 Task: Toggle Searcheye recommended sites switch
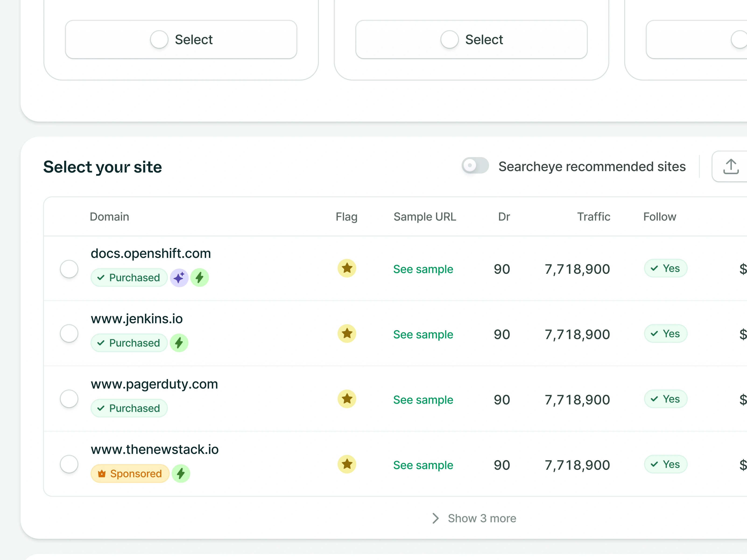coord(475,166)
